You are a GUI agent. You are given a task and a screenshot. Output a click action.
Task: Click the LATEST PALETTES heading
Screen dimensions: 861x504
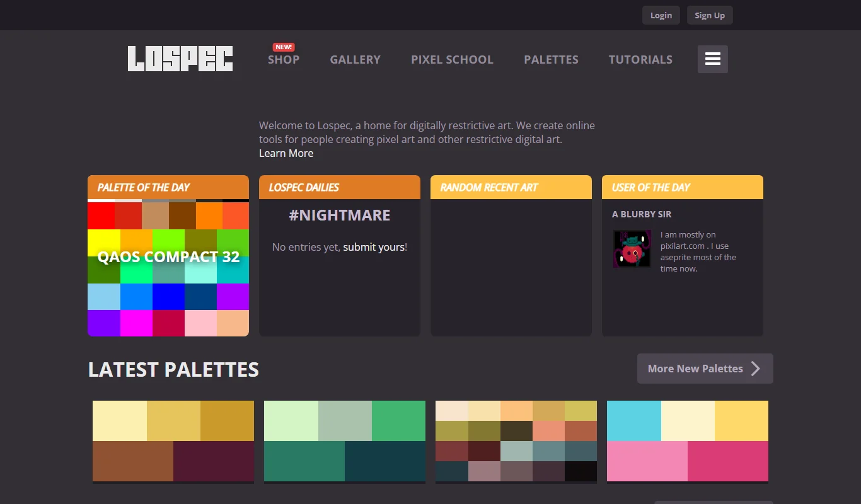(173, 369)
